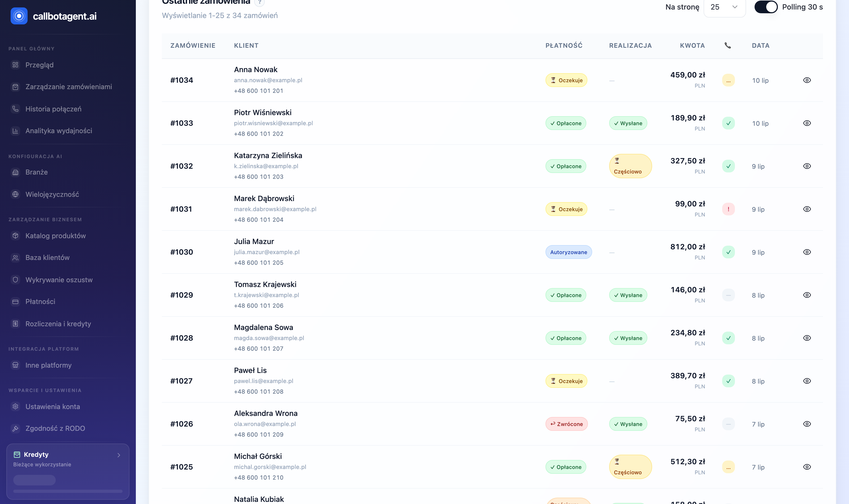Click the Zgodność z RODO icon
The height and width of the screenshot is (504, 849).
15,429
